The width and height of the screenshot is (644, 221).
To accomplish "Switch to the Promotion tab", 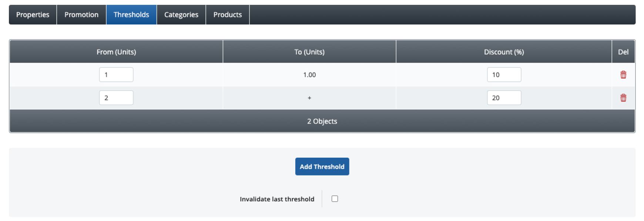I will (x=81, y=15).
